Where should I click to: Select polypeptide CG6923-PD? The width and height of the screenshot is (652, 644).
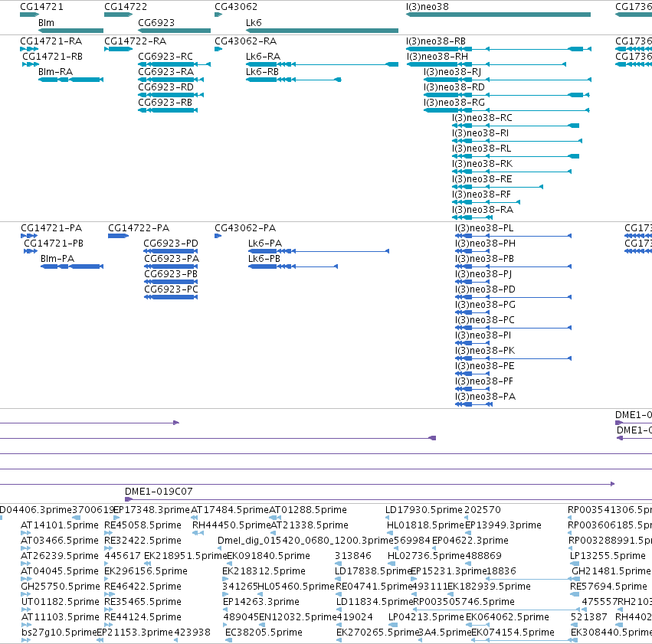[171, 244]
